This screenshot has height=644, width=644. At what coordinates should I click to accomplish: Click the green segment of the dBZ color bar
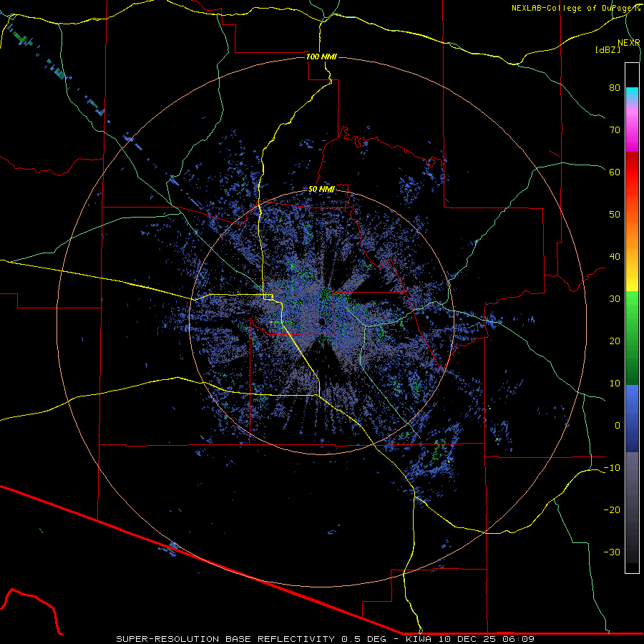632,338
